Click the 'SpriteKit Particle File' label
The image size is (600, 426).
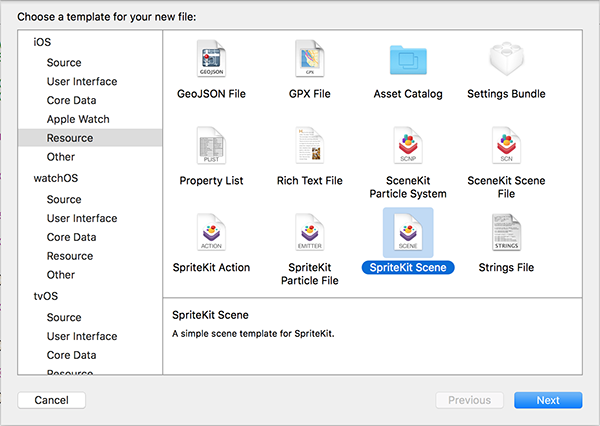pos(310,274)
